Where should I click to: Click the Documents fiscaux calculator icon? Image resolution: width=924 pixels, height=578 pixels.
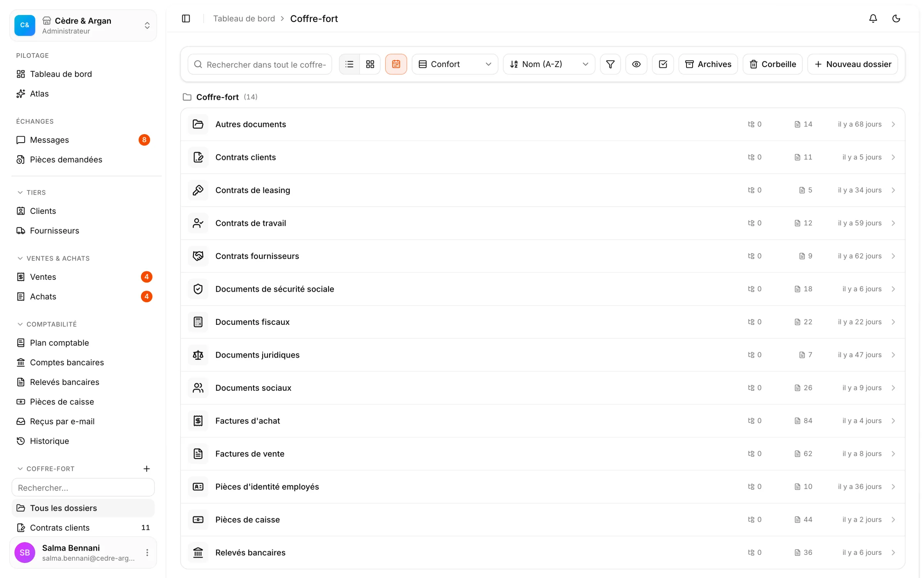(198, 322)
